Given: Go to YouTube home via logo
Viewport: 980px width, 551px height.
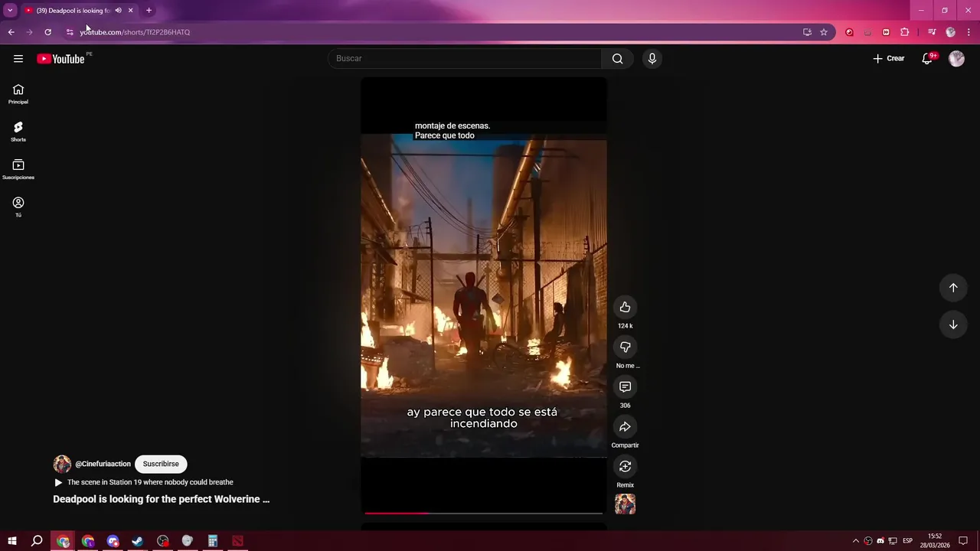Looking at the screenshot, I should pos(60,59).
